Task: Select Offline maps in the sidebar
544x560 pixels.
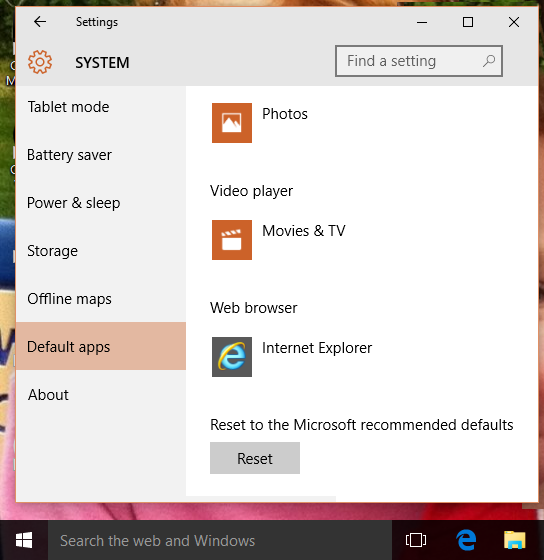Action: click(x=101, y=299)
